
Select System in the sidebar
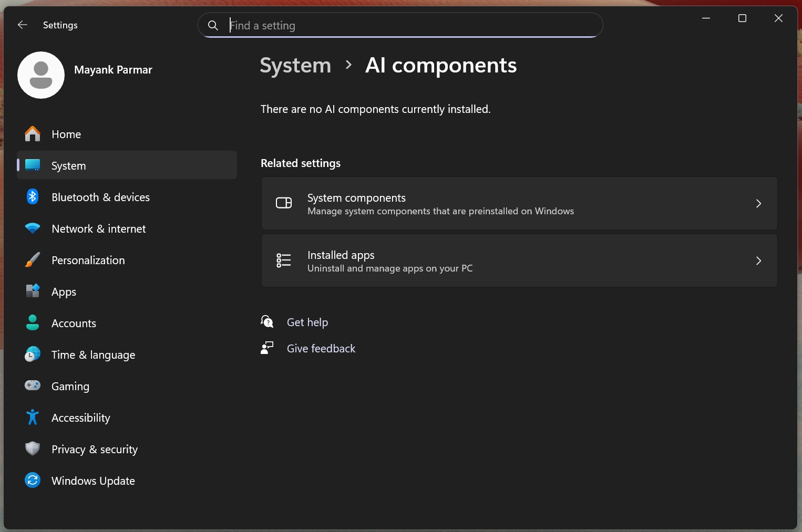point(68,165)
